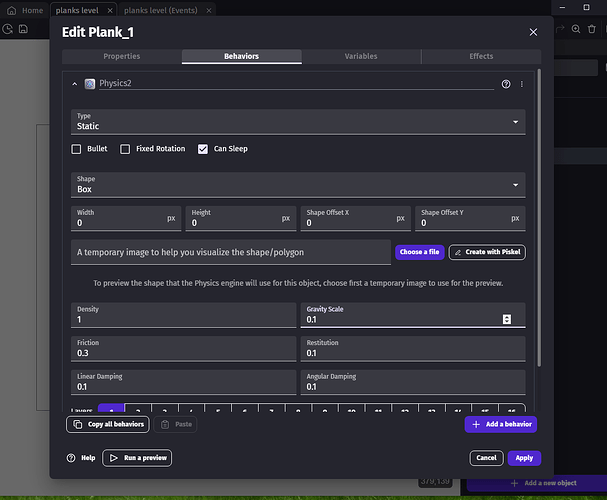Click the temporary image path field
Image resolution: width=607 pixels, height=500 pixels.
pyautogui.click(x=231, y=252)
